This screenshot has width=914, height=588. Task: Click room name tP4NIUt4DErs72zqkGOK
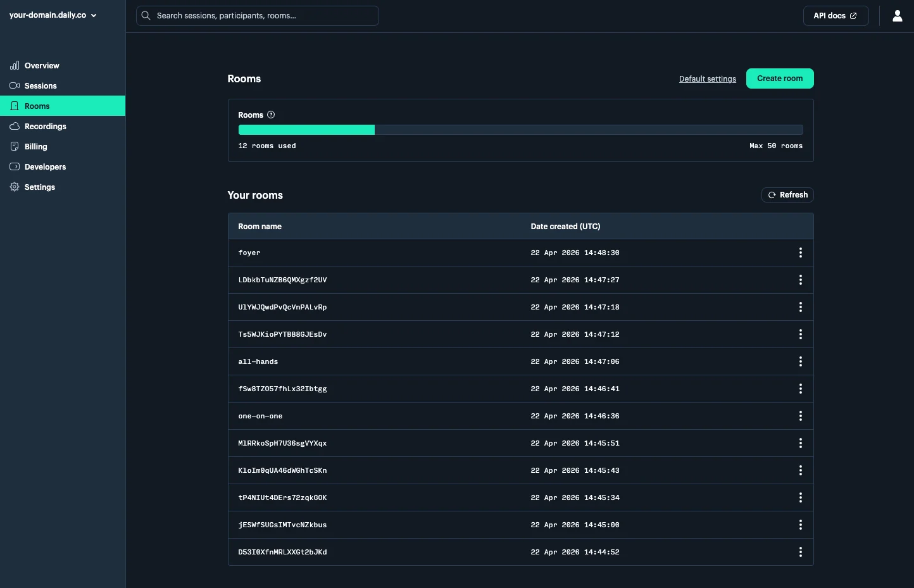point(282,497)
